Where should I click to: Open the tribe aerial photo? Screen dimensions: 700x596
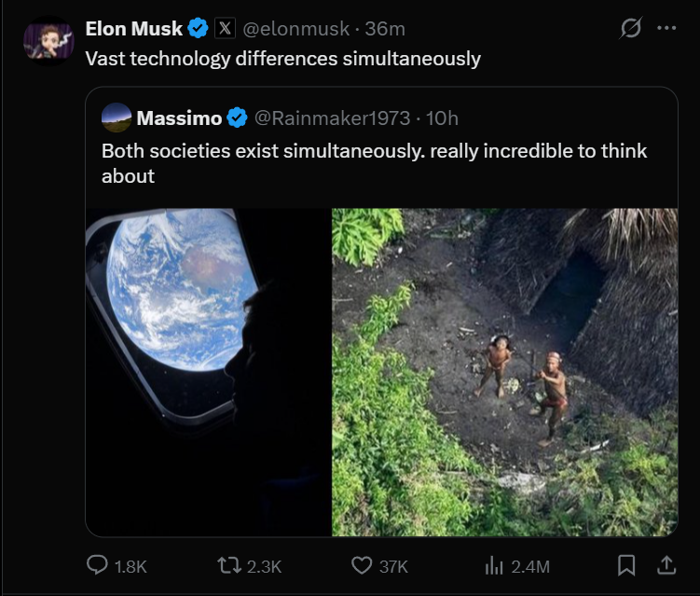(504, 371)
